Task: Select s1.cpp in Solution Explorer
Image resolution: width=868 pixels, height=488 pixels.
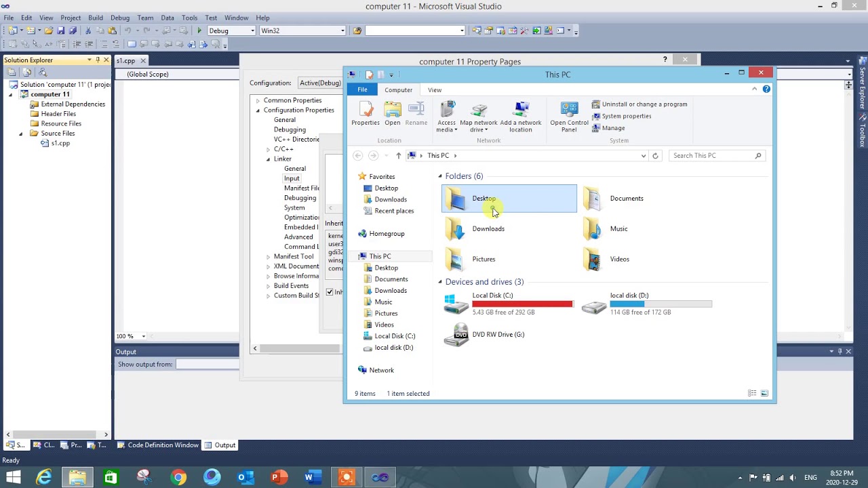Action: click(x=56, y=143)
